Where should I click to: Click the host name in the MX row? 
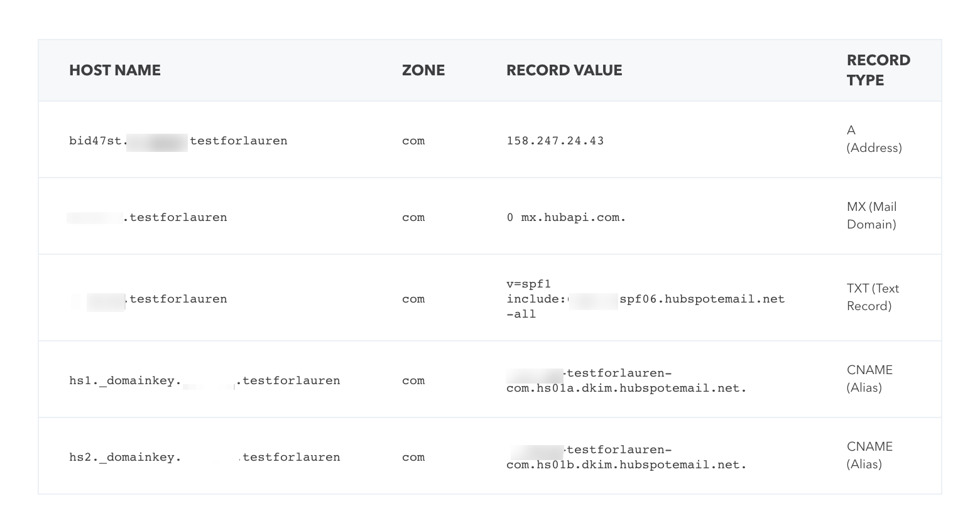[148, 217]
